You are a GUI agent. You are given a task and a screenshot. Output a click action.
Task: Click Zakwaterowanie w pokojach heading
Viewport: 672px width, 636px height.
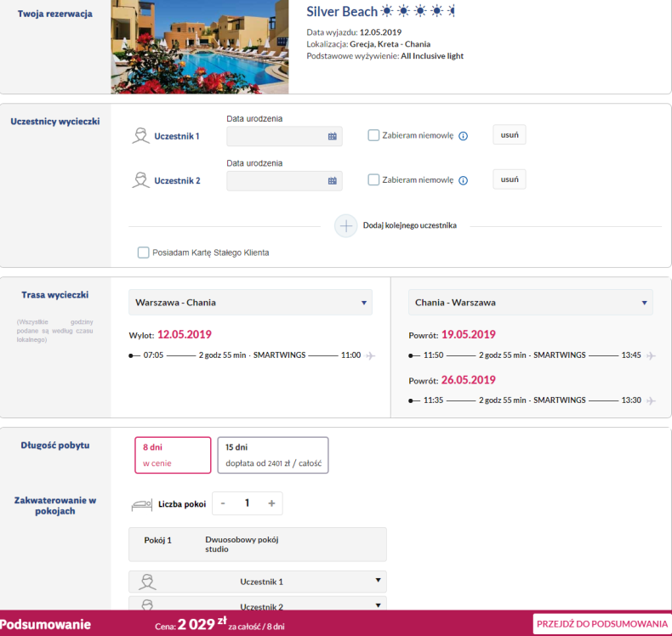coord(54,505)
